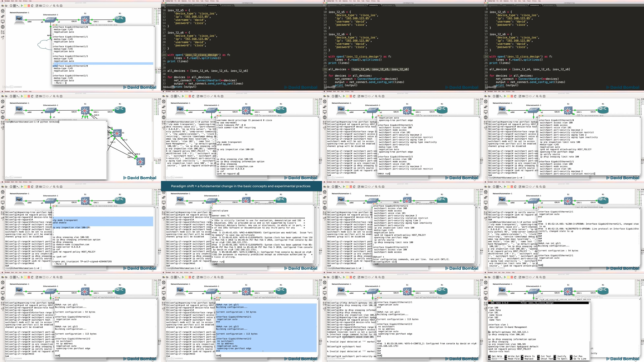Browse switches icon in NAT cloud frame sidebar
Viewport: 644px width, 362px height.
pyautogui.click(x=3, y=16)
